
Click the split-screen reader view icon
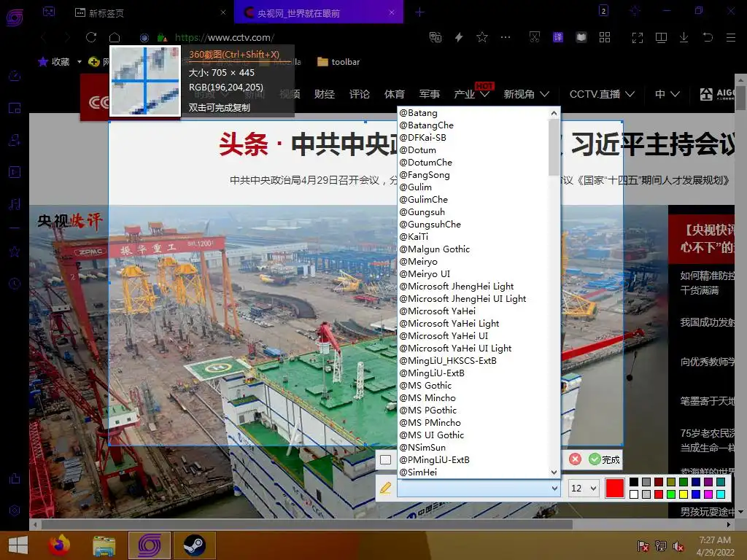661,37
